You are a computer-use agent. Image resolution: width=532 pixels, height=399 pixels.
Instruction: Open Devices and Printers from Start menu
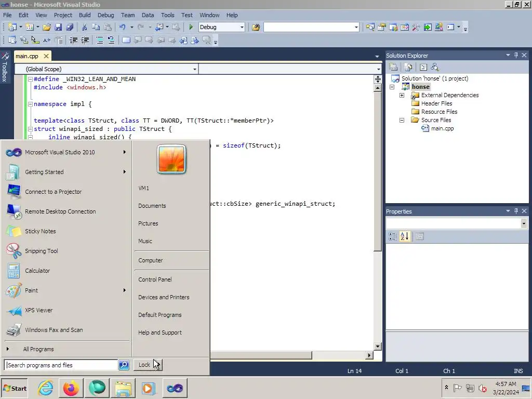tap(164, 297)
